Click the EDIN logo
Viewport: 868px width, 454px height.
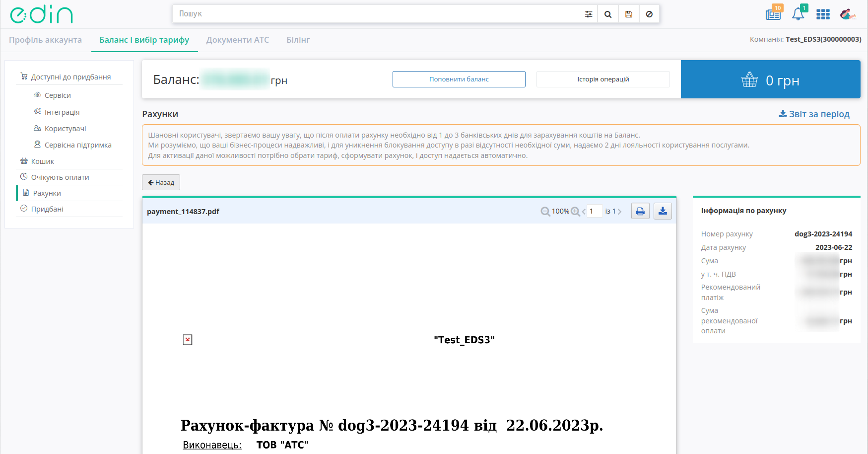tap(41, 14)
